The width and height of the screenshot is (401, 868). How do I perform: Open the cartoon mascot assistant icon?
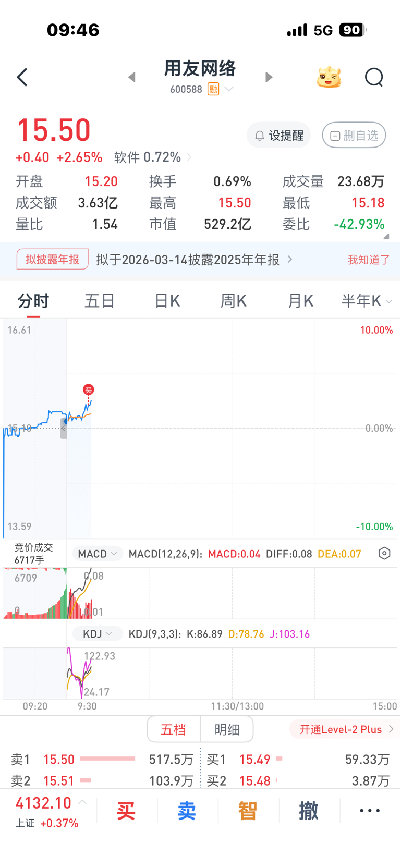tap(329, 77)
